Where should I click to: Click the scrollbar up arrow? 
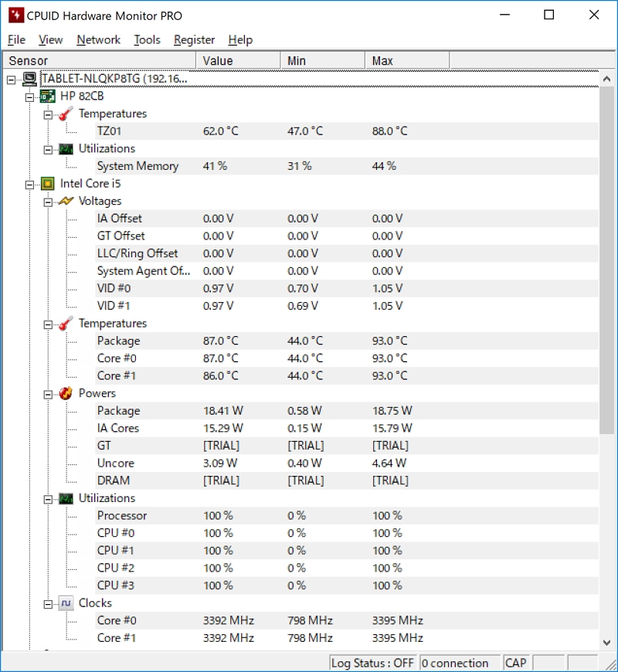(606, 79)
